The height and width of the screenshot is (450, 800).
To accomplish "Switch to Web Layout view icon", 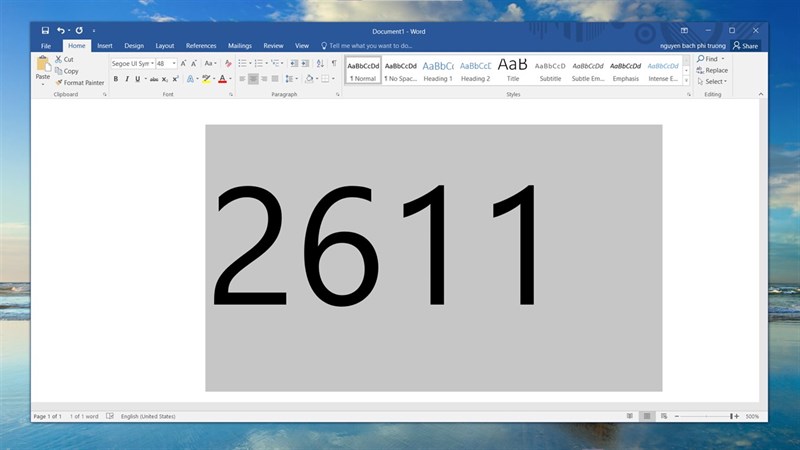I will (x=664, y=416).
